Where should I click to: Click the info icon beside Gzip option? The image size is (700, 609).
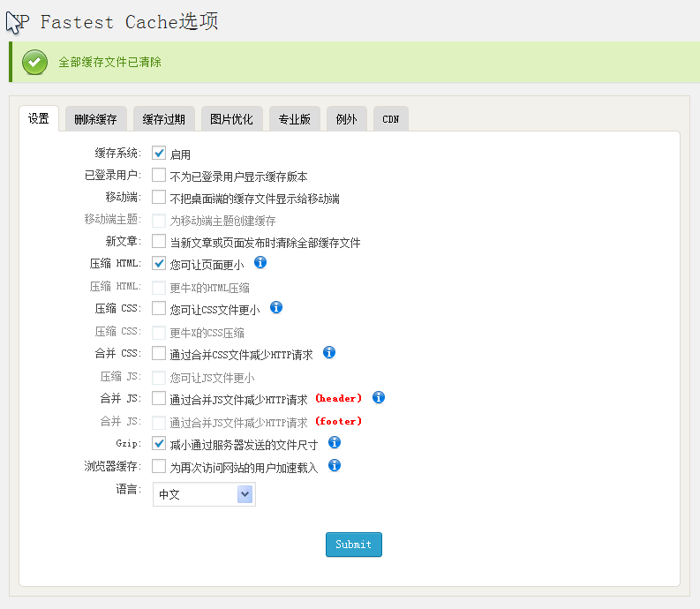coord(335,442)
